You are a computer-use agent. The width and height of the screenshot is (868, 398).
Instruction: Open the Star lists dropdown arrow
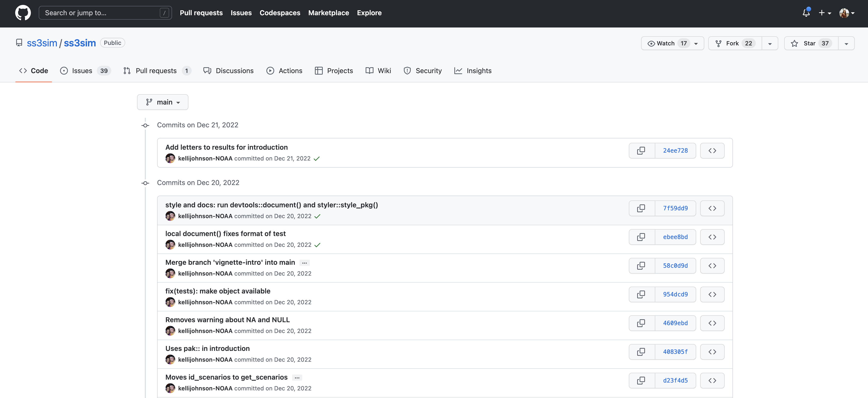[846, 43]
